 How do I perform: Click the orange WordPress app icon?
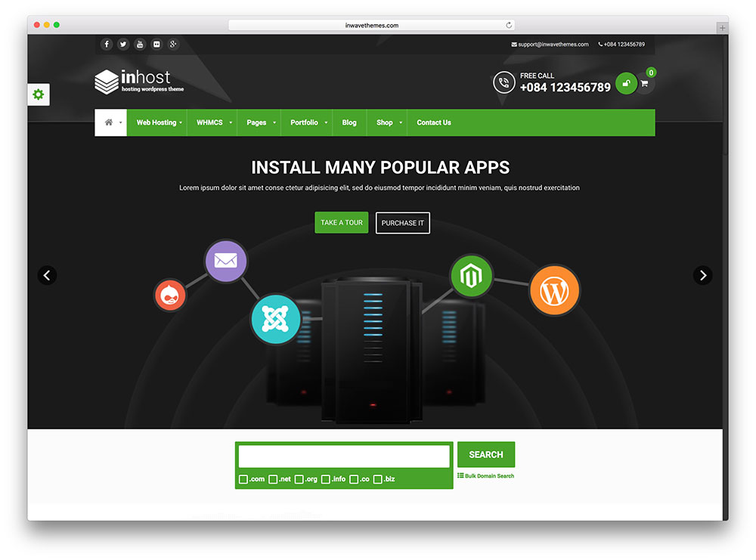[554, 291]
